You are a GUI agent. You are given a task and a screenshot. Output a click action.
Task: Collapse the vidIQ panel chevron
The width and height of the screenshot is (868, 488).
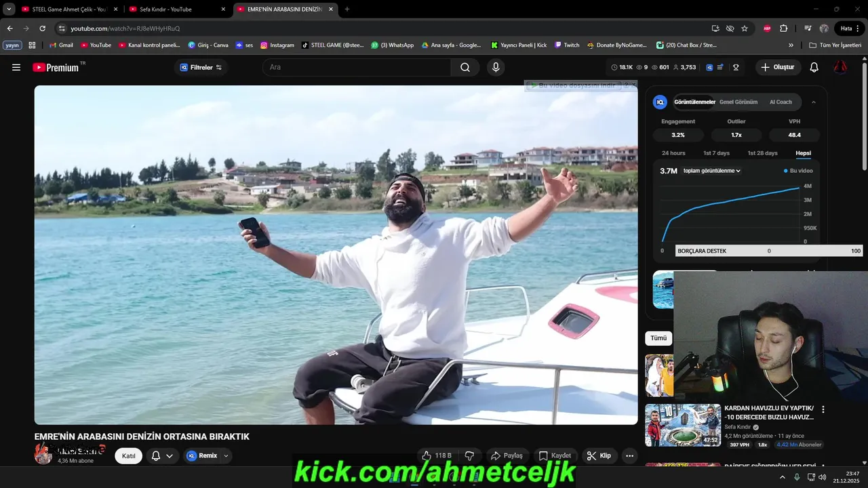point(814,102)
